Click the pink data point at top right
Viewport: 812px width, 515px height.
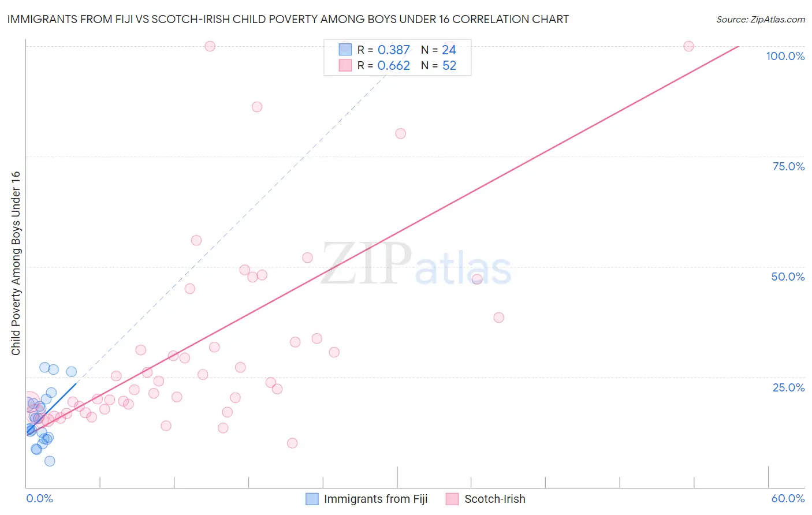[688, 46]
